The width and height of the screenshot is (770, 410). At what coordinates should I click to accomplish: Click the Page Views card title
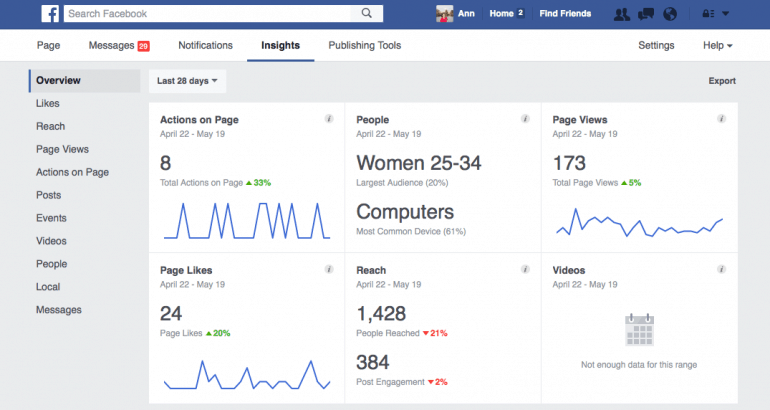coord(580,120)
